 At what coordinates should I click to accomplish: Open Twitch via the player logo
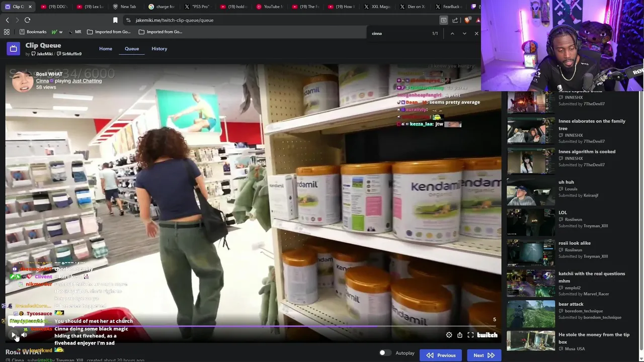(487, 335)
